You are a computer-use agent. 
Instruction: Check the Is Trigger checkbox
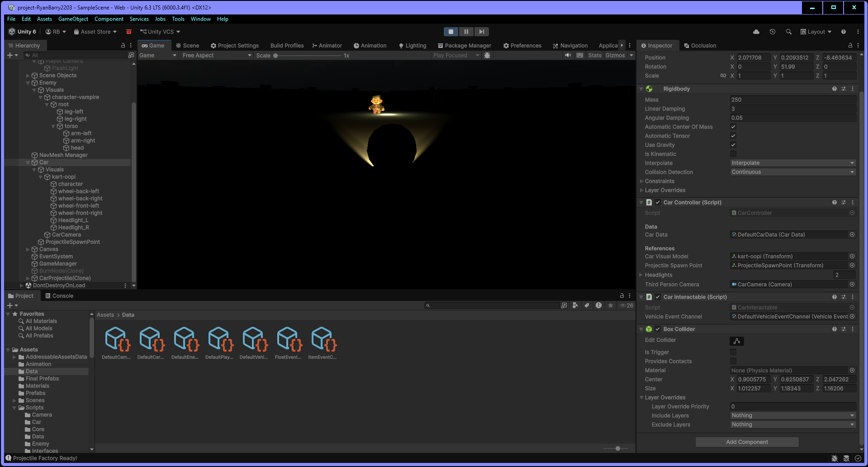click(733, 352)
